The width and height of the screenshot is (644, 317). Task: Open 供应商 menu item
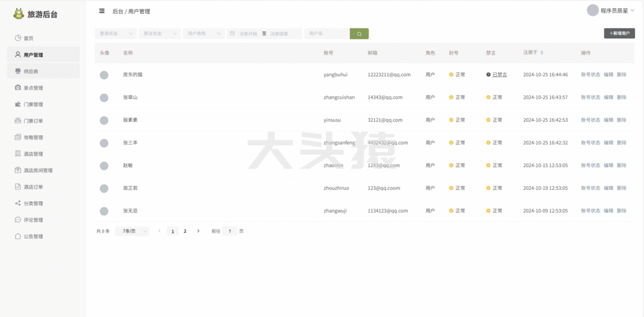(43, 71)
